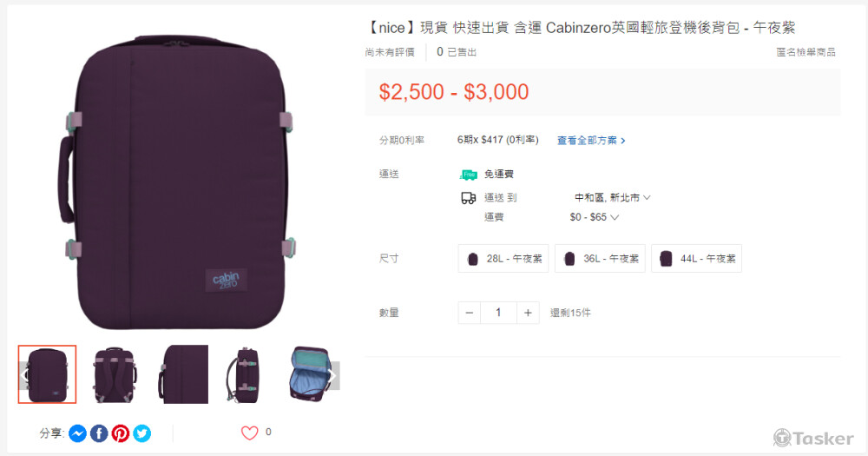Click the free shipping truck icon
This screenshot has height=456, width=868.
coord(469,175)
